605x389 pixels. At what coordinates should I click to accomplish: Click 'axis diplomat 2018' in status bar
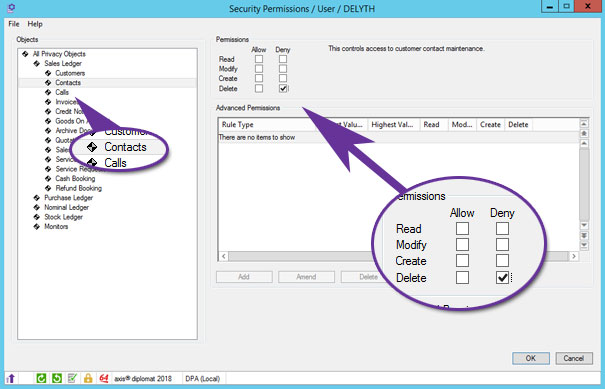click(143, 379)
